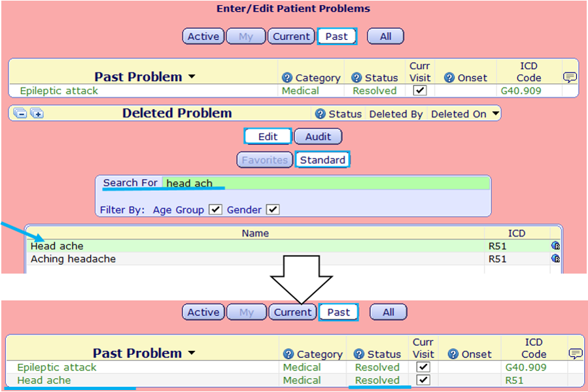
Task: Switch to the Active problems tab
Action: (x=203, y=36)
